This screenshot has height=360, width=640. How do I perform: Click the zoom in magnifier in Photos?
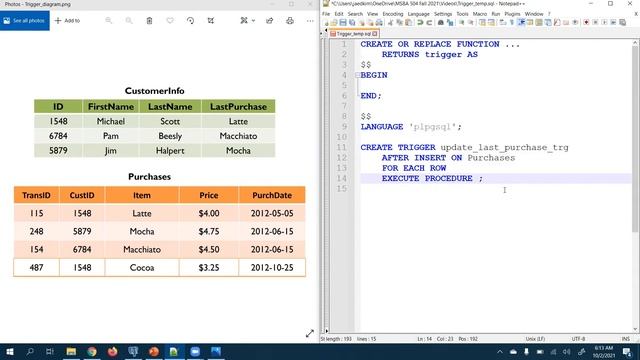[129, 20]
